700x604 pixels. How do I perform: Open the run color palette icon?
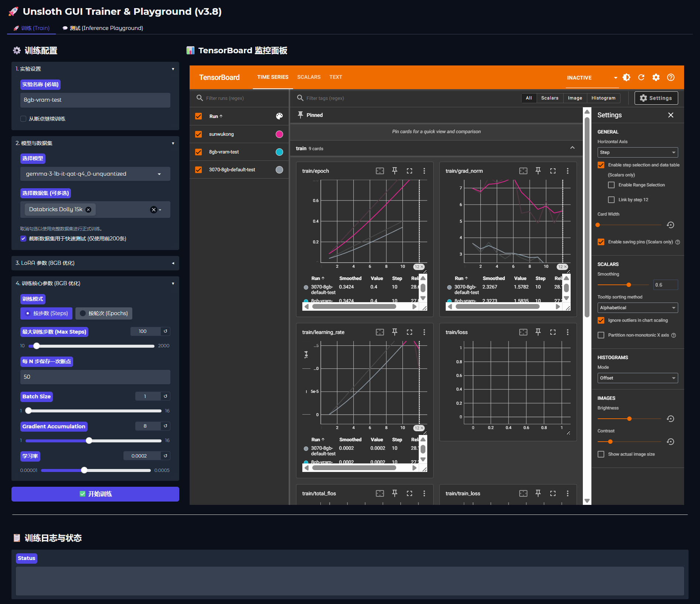pyautogui.click(x=279, y=116)
